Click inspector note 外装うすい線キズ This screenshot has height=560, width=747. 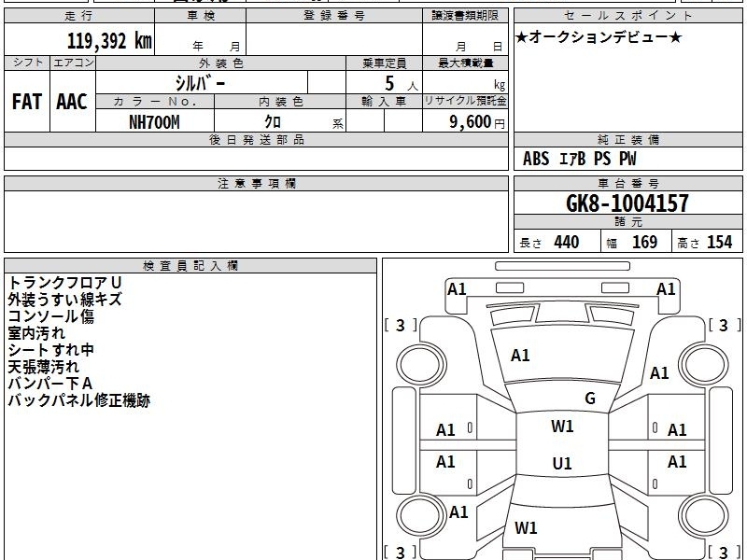[x=64, y=300]
